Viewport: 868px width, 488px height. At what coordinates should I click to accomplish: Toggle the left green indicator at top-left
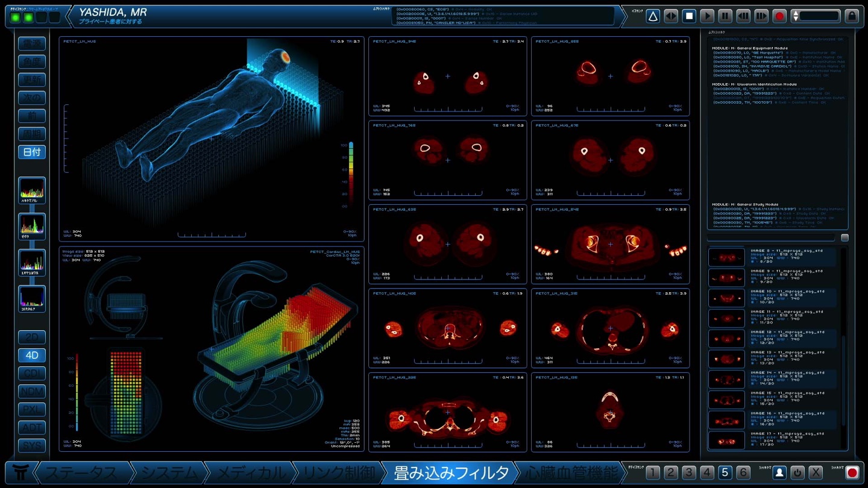tap(15, 17)
